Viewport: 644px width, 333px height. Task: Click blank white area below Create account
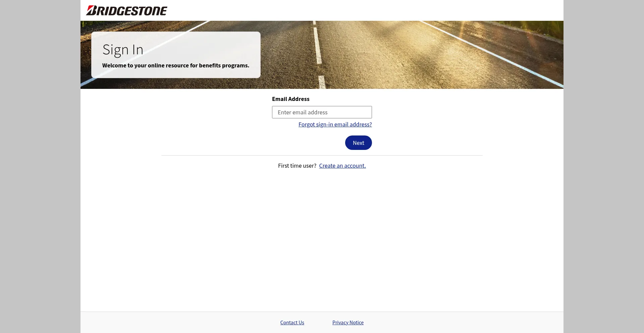(322, 235)
